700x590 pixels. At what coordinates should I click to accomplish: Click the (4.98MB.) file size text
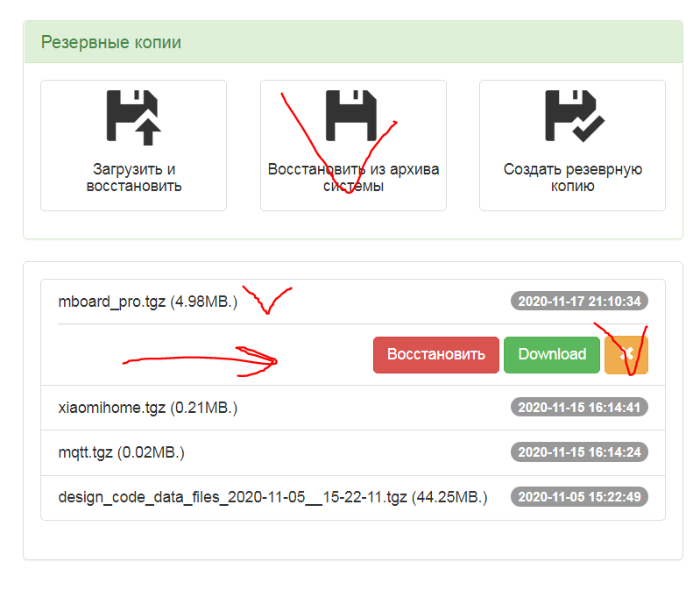[203, 302]
